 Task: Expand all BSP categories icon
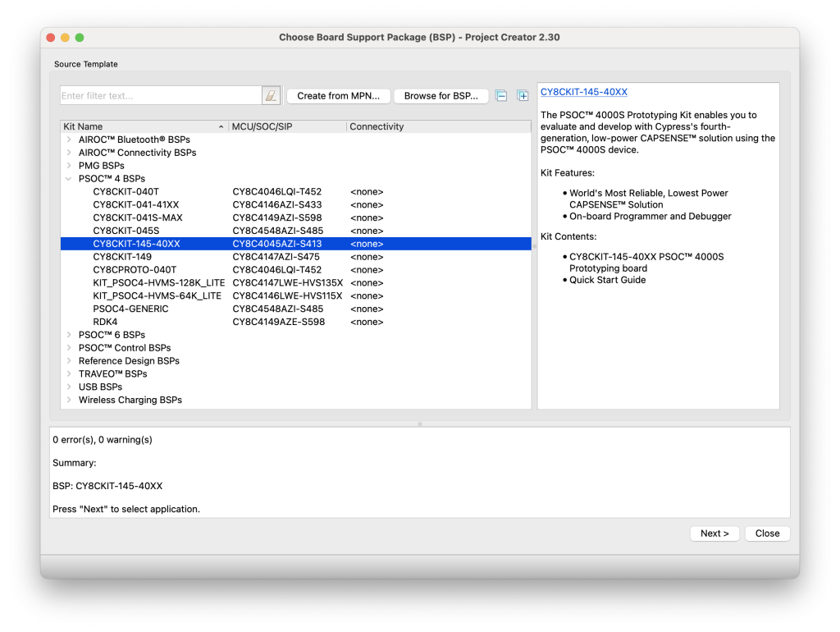click(x=523, y=96)
